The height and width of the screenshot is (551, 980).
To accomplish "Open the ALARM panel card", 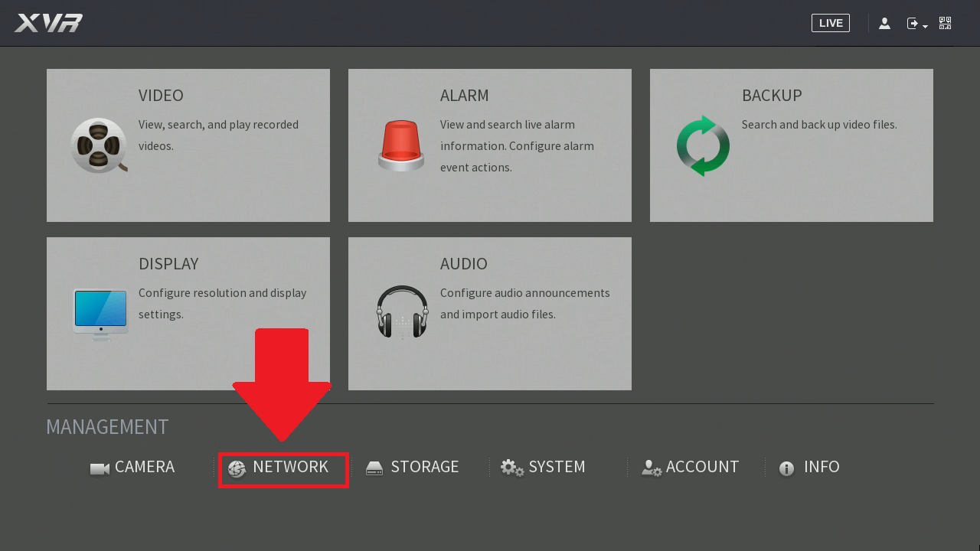I will point(489,145).
